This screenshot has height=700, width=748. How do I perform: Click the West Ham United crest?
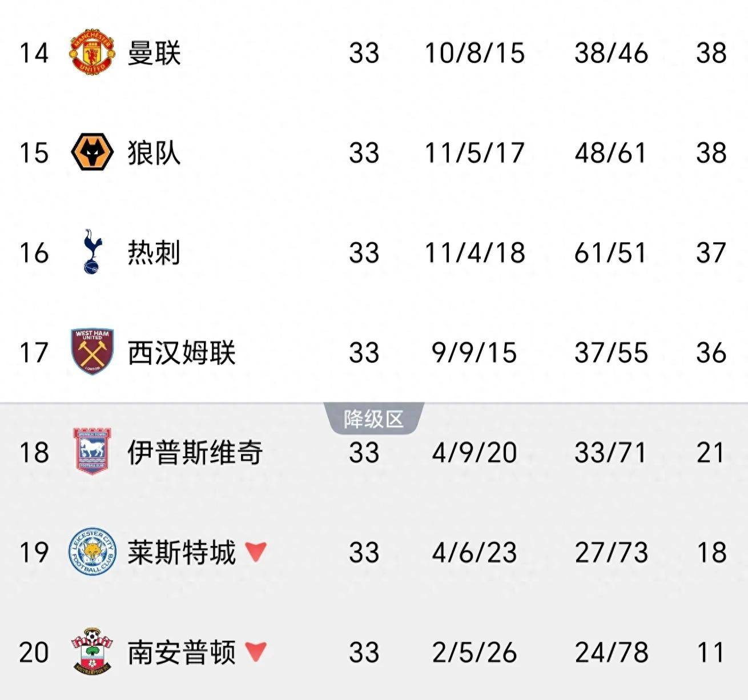[x=91, y=352]
